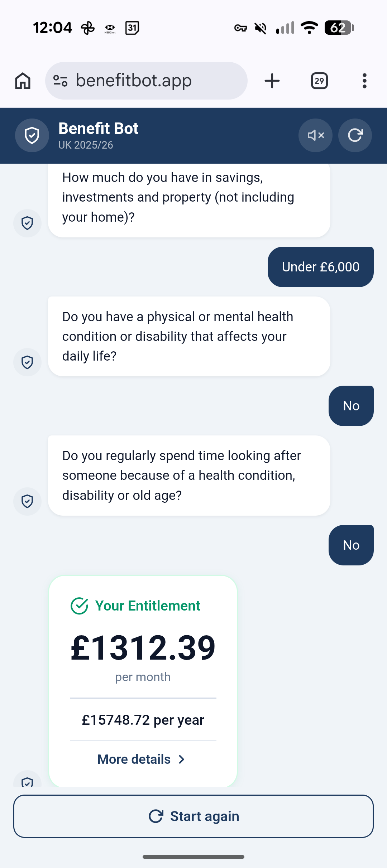The image size is (387, 868).
Task: Click bot avatar beside health condition question
Action: [x=27, y=362]
